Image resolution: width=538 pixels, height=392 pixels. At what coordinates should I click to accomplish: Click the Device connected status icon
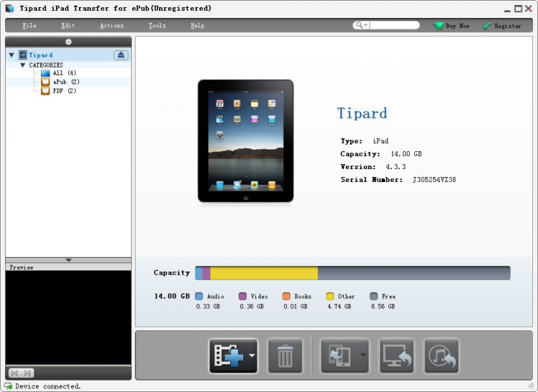8,386
